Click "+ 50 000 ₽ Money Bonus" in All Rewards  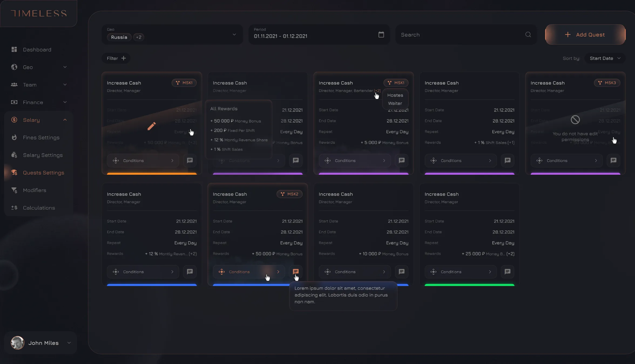[236, 121]
